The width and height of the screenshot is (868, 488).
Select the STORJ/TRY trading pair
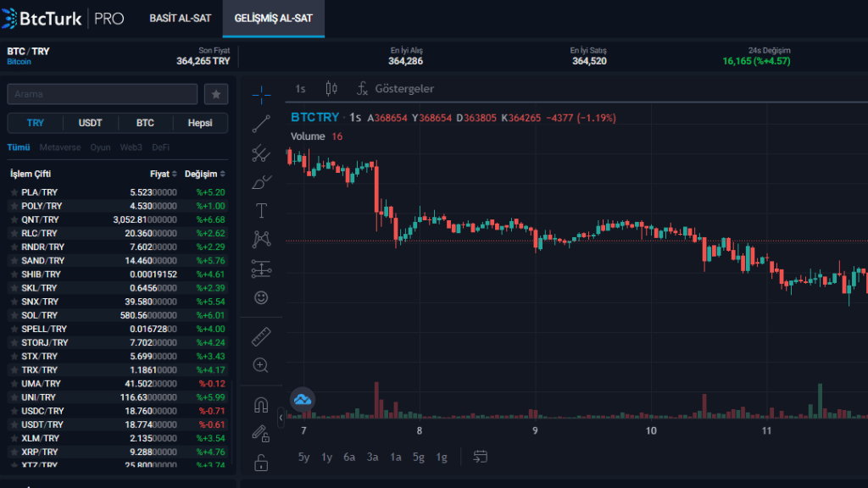[117, 342]
